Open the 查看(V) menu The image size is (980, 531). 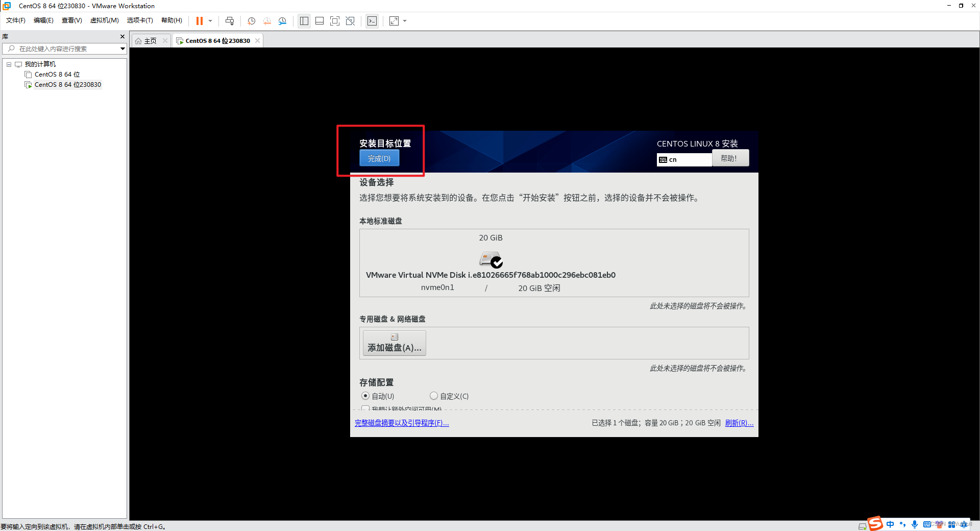point(72,20)
